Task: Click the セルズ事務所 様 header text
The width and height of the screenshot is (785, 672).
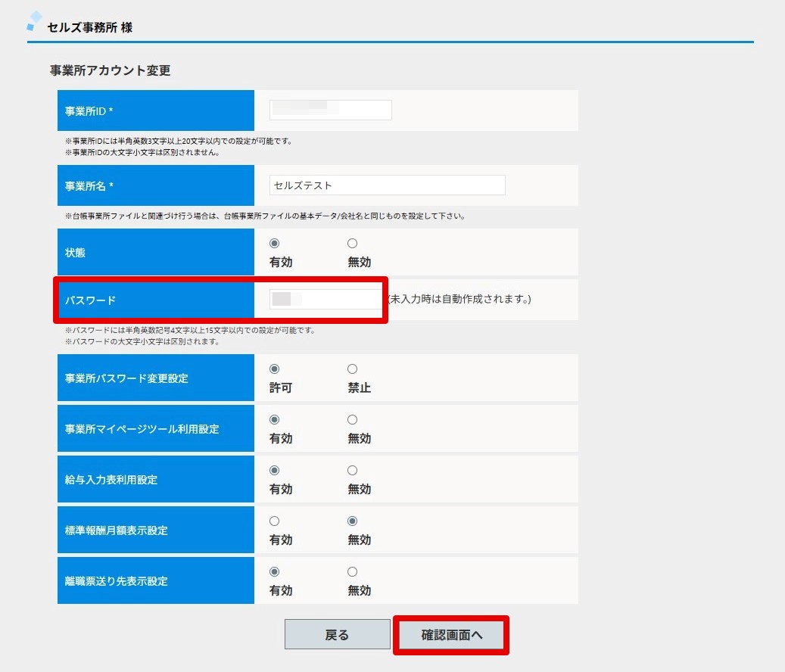Action: 89,27
